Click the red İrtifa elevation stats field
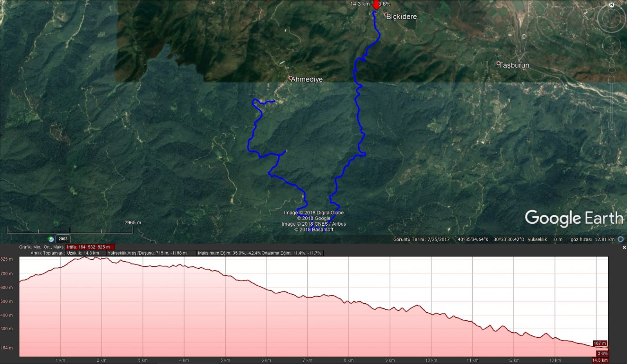This screenshot has width=627, height=364. pos(90,247)
